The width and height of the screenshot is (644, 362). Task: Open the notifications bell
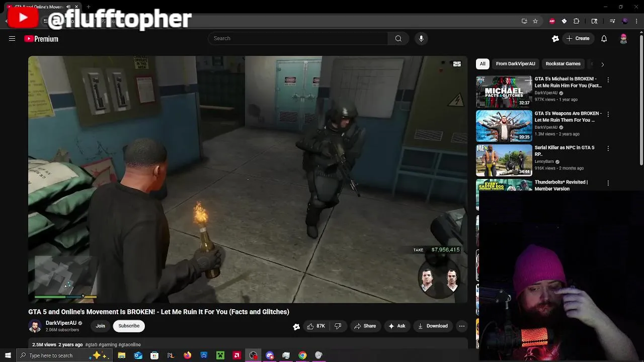604,39
